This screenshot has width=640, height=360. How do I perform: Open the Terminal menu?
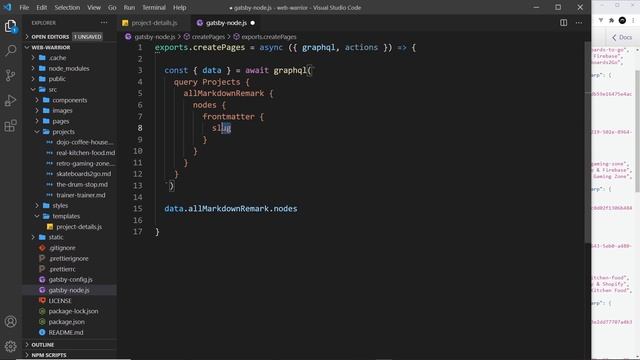[x=154, y=7]
